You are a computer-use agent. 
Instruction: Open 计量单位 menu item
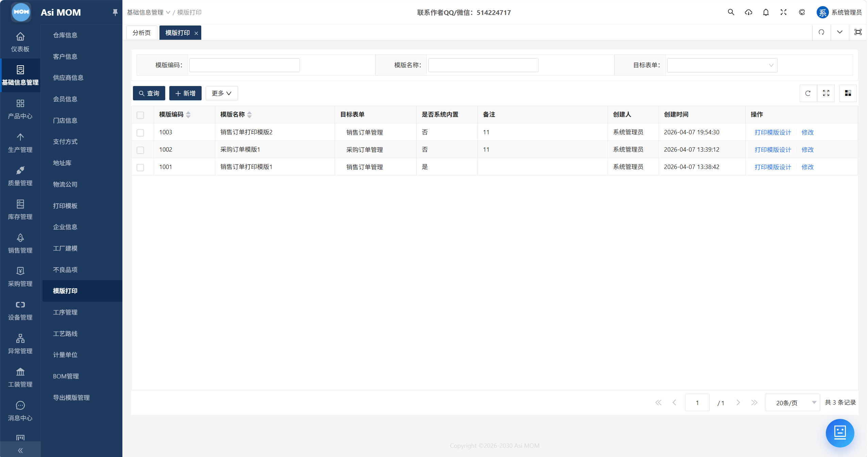pos(65,355)
